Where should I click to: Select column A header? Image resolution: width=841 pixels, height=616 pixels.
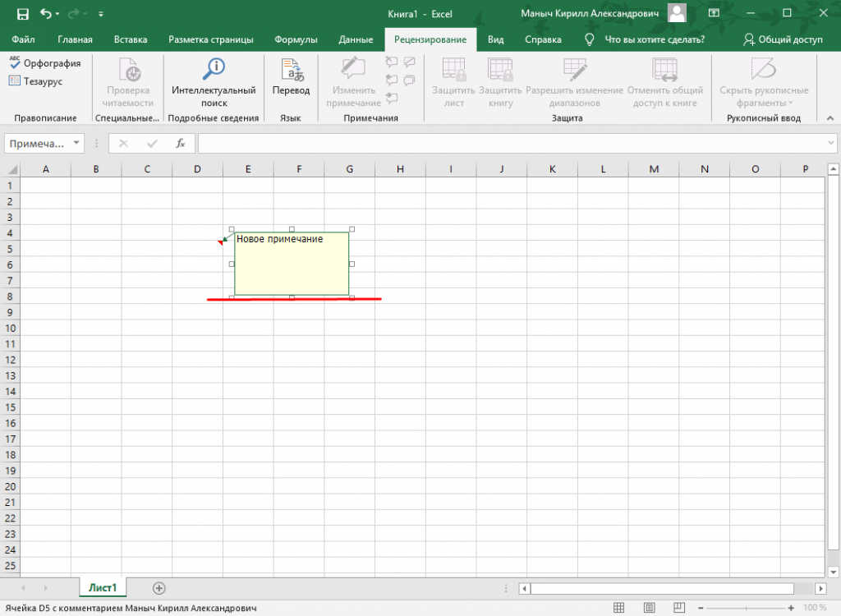(46, 169)
